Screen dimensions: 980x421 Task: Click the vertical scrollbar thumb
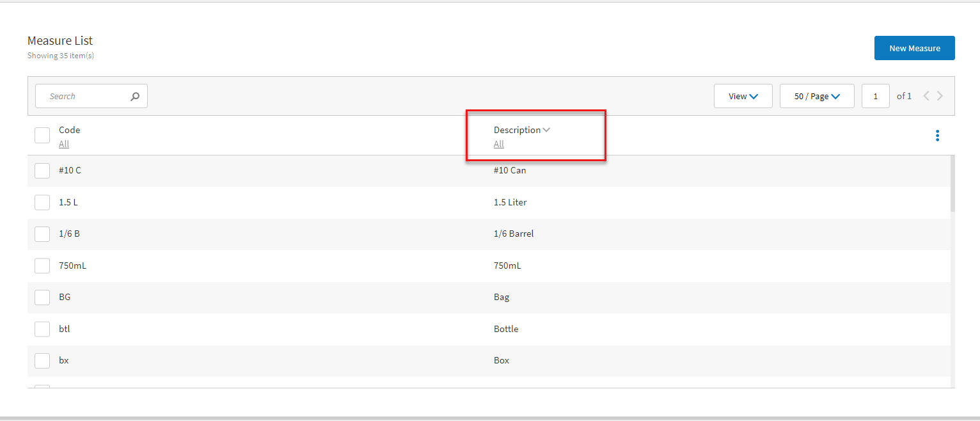pos(952,184)
